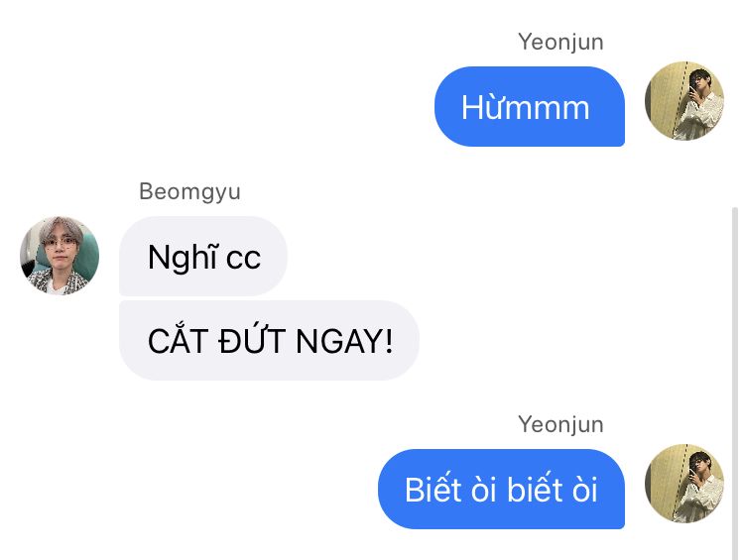
Task: Click the word ĐỨT in Beomgyu's second message
Action: (x=252, y=339)
